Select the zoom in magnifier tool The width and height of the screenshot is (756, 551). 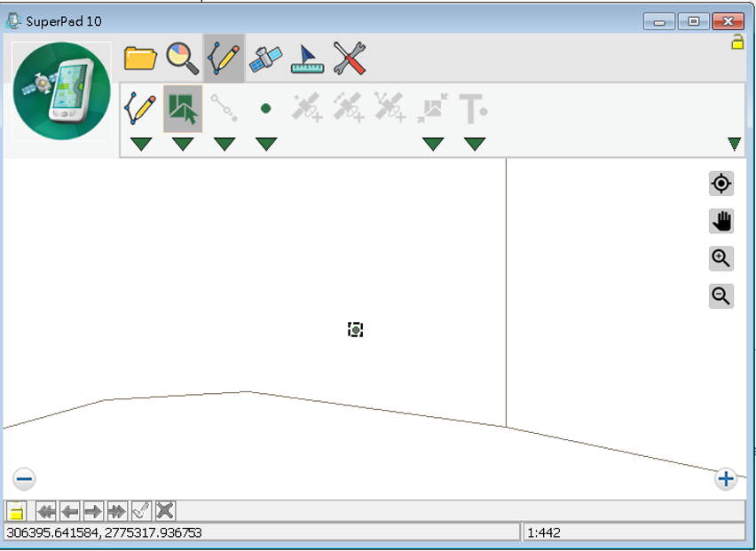tap(721, 258)
